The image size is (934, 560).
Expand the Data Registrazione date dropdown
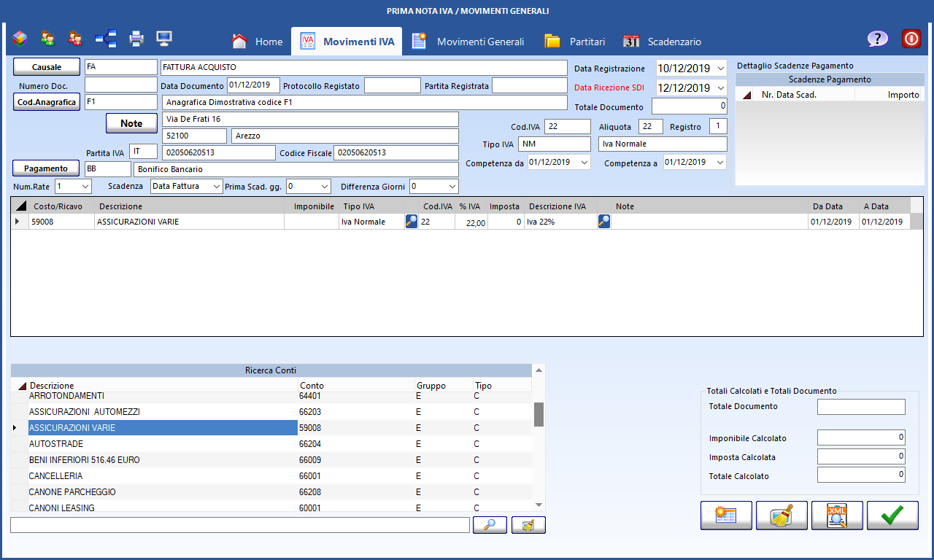[x=721, y=69]
